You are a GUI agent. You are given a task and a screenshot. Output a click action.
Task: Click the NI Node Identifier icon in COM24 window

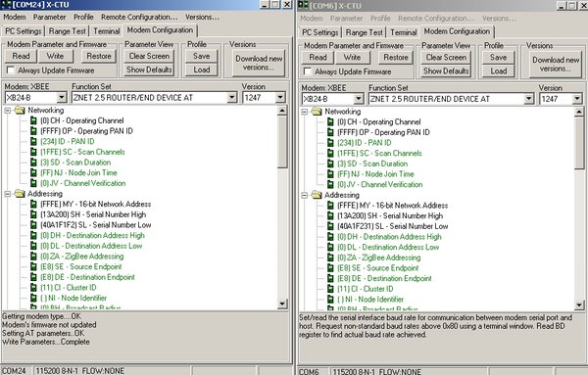(x=33, y=299)
